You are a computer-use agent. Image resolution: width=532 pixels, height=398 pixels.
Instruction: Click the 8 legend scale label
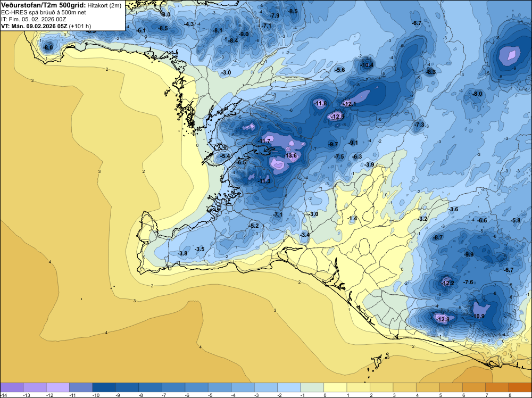pyautogui.click(x=510, y=395)
